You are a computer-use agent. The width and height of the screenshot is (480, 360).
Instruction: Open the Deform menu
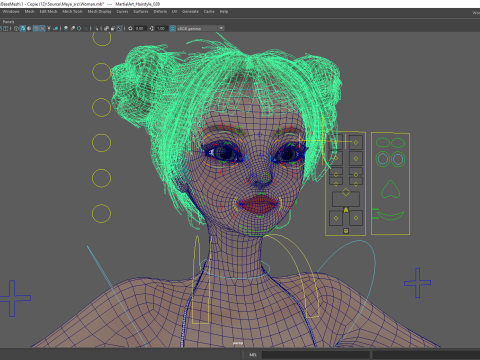160,12
